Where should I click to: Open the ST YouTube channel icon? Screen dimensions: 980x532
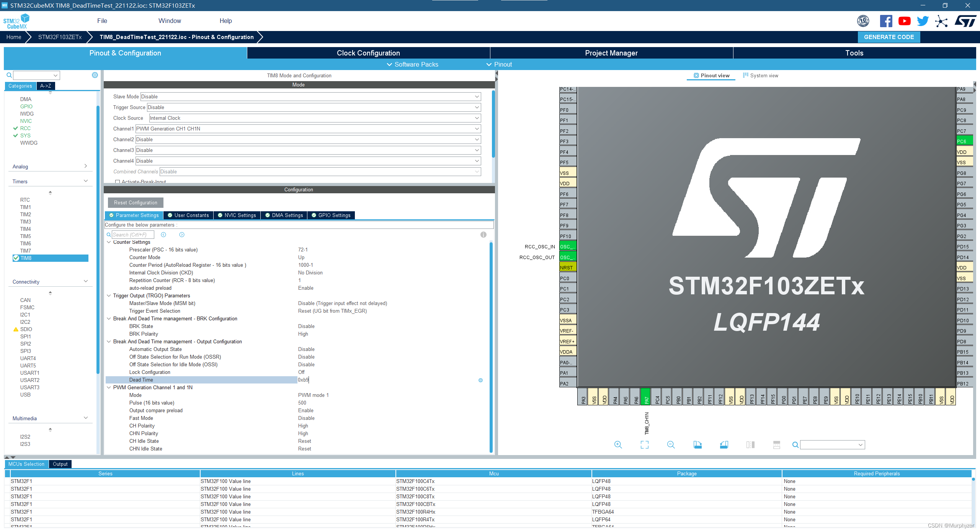pyautogui.click(x=904, y=21)
